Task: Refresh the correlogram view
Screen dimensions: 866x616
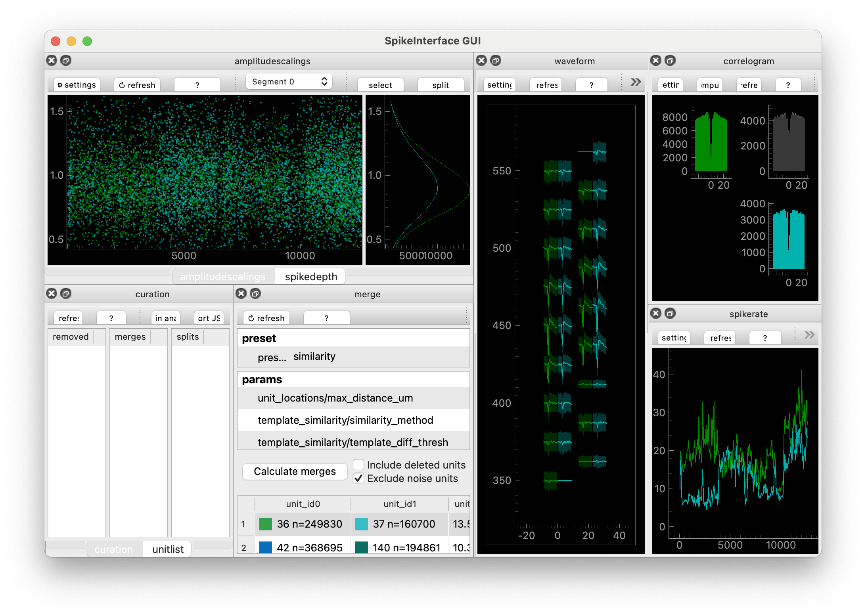Action: pos(749,85)
